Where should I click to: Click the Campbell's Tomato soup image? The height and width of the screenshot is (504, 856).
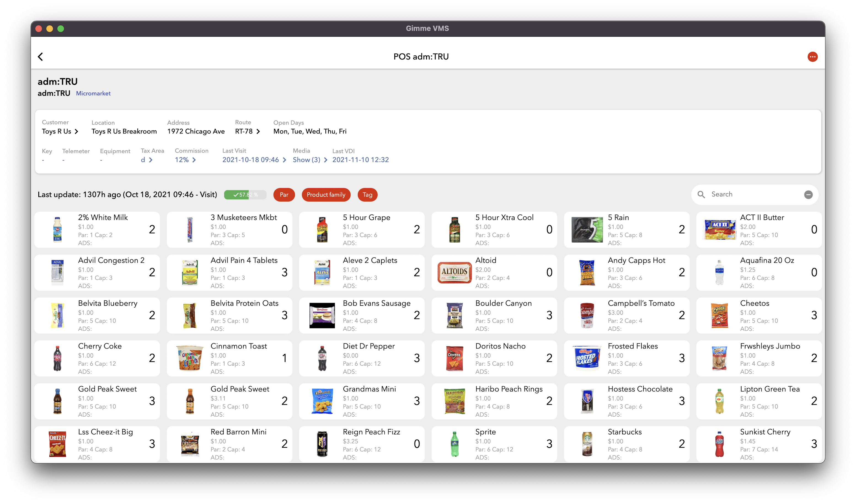point(587,315)
